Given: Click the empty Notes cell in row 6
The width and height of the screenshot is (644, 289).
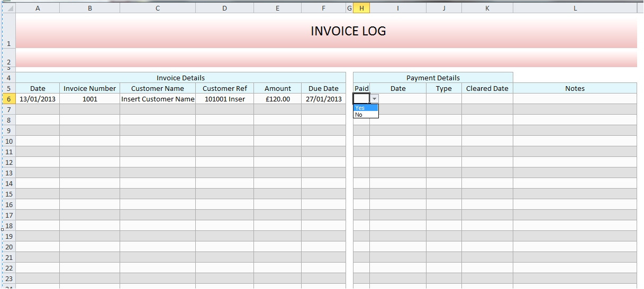Looking at the screenshot, I should tap(575, 99).
